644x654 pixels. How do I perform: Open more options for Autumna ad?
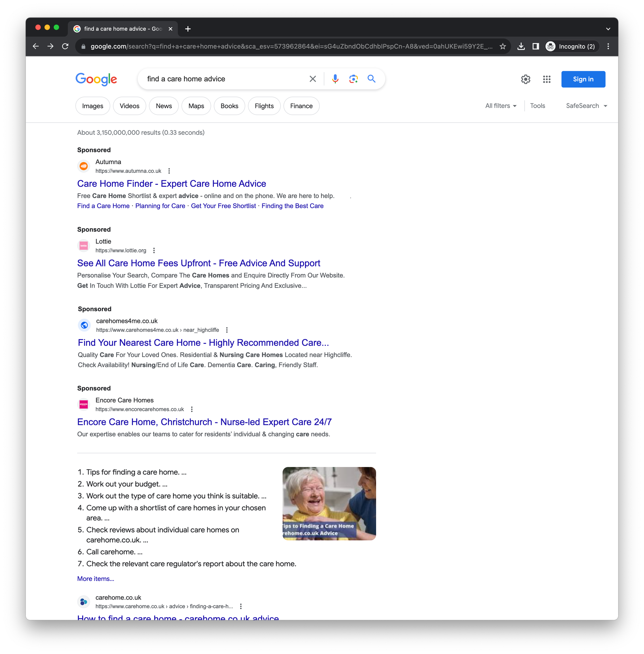tap(169, 171)
